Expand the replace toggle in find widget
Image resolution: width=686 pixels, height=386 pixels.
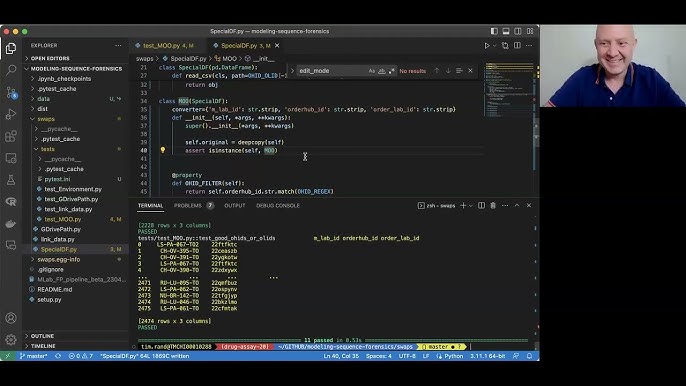pyautogui.click(x=292, y=71)
